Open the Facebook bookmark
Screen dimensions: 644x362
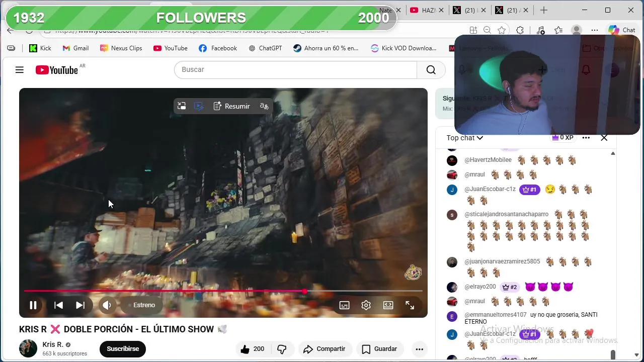(x=218, y=48)
